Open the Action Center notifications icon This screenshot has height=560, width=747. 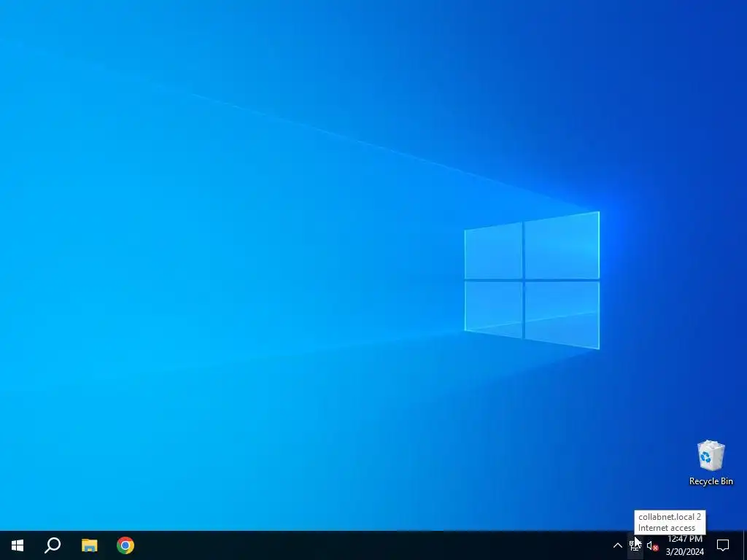tap(723, 545)
